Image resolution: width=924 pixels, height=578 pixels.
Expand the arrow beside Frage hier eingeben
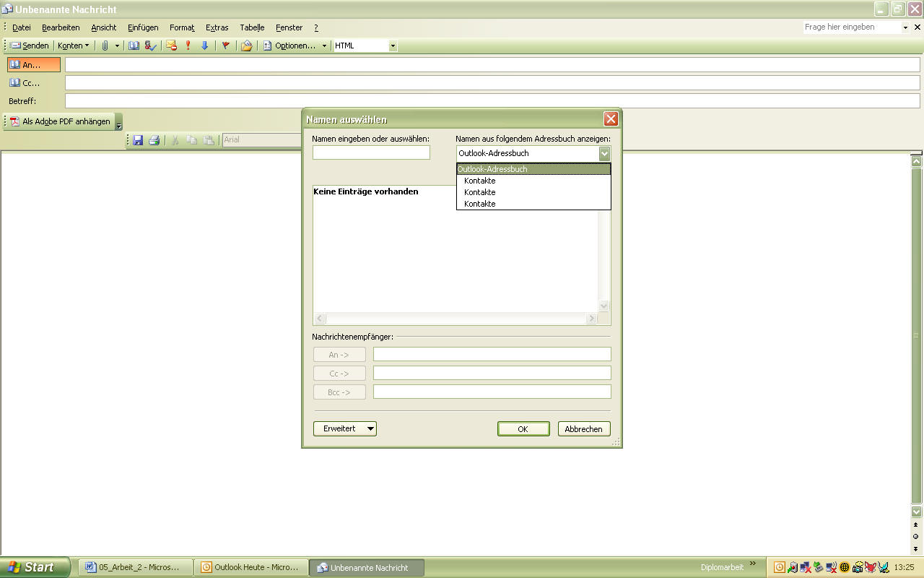(x=905, y=27)
